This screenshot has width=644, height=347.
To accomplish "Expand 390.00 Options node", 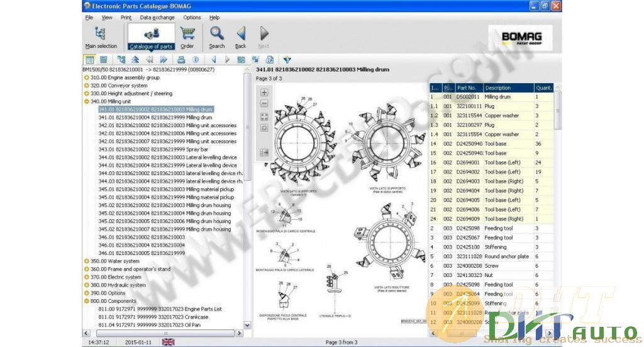I will pyautogui.click(x=87, y=293).
